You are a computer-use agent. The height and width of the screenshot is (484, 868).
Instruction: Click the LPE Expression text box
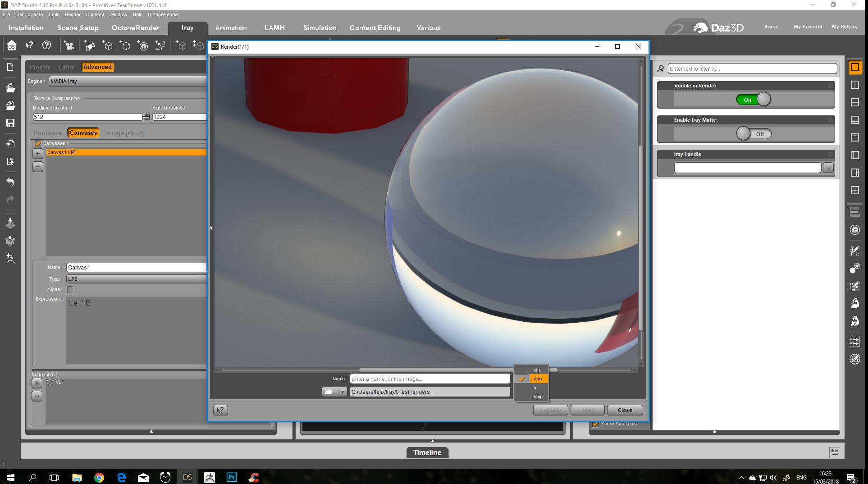click(137, 330)
